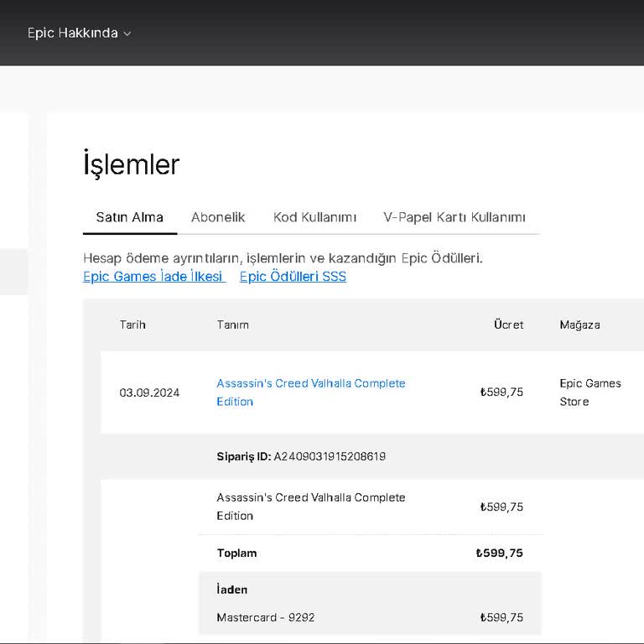Open the Epic Hakkında dropdown menu
The width and height of the screenshot is (644, 644).
coord(79,33)
